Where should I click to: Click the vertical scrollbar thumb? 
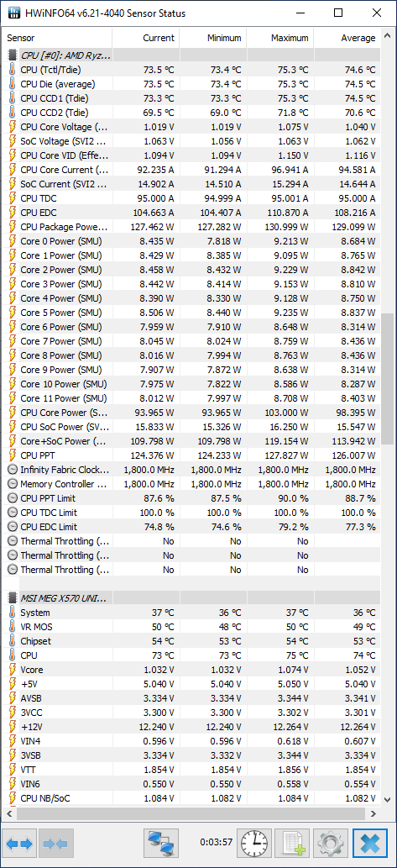388,379
